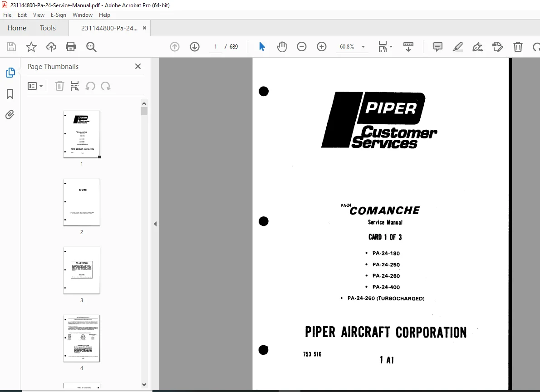Open the View menu
This screenshot has height=392, width=540.
39,15
